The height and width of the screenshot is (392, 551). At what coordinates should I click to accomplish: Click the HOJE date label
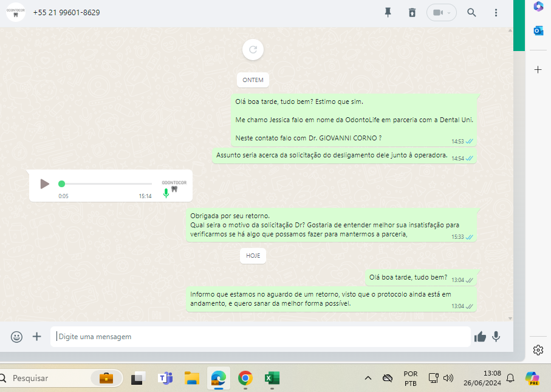click(253, 256)
